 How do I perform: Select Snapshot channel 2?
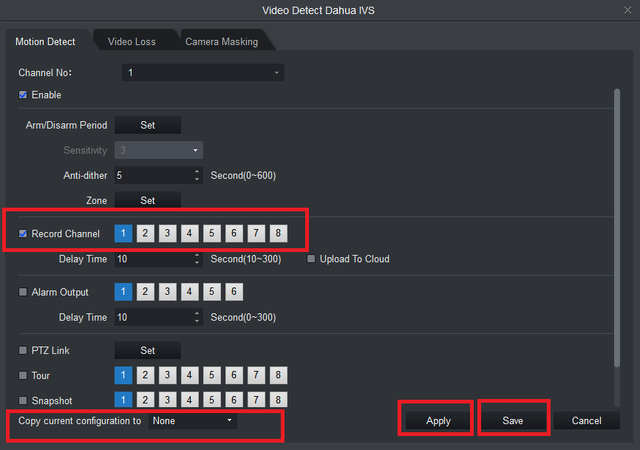145,399
